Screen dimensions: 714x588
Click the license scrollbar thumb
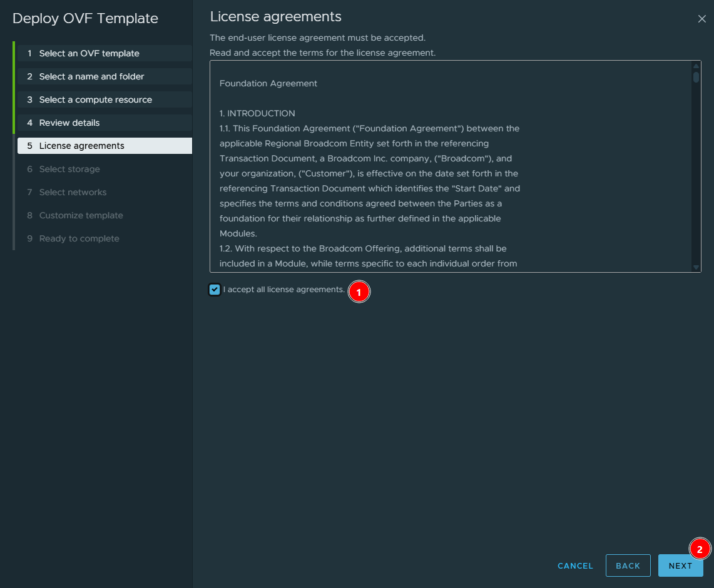(x=696, y=76)
